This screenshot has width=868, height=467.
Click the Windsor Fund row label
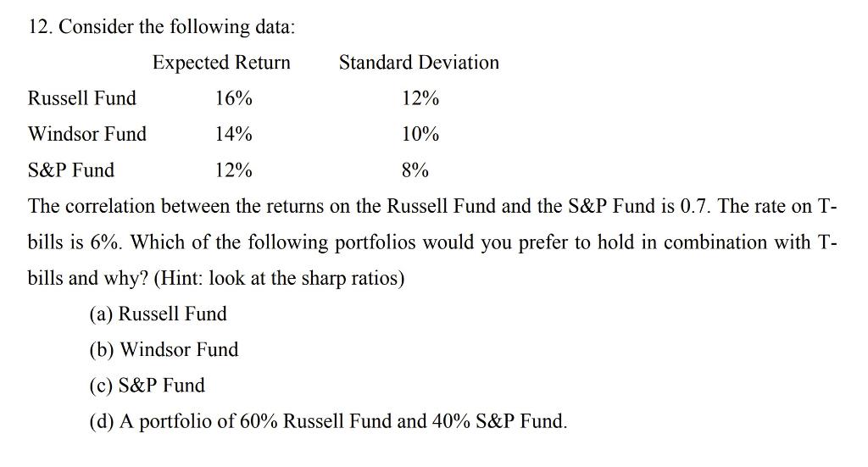[x=87, y=134]
